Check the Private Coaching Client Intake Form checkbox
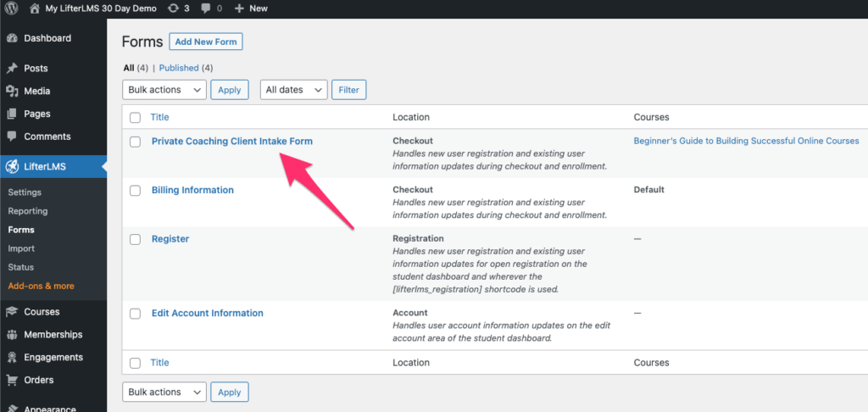This screenshot has height=412, width=868. 135,142
